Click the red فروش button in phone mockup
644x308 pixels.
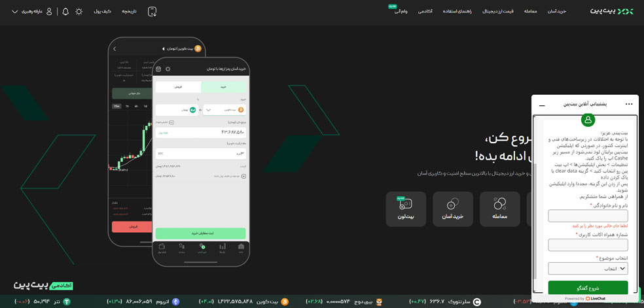(132, 226)
